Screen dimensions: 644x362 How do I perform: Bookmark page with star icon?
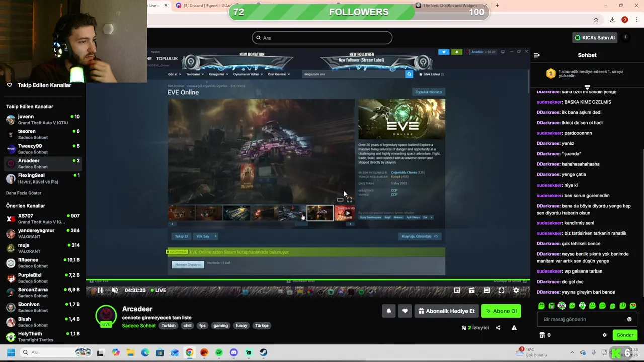tap(596, 20)
